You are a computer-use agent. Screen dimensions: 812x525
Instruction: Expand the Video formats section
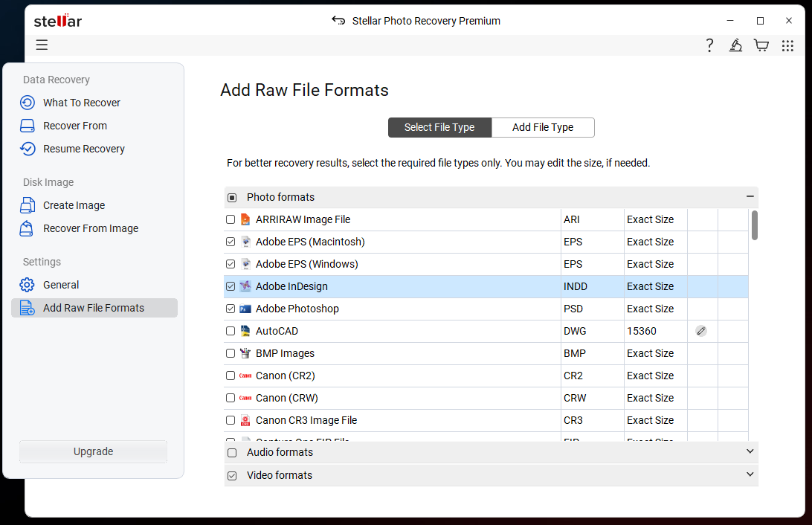coord(750,474)
